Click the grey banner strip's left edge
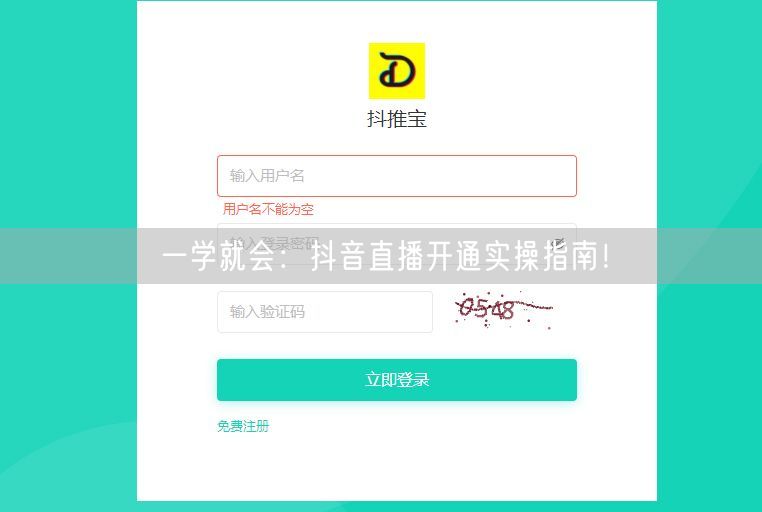The width and height of the screenshot is (762, 512). click(10, 256)
